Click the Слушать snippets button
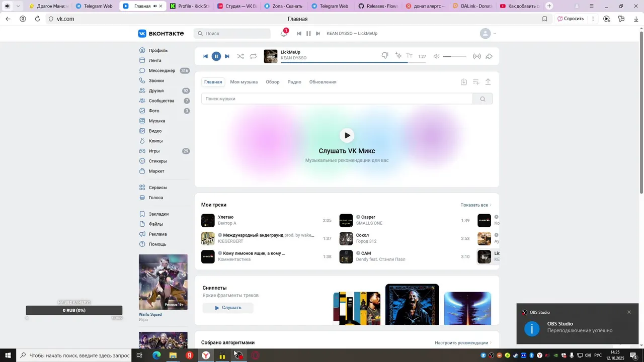 point(228,308)
